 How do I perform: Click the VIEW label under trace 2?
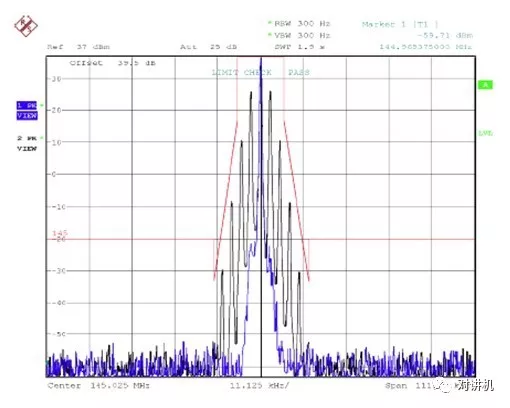(x=27, y=148)
